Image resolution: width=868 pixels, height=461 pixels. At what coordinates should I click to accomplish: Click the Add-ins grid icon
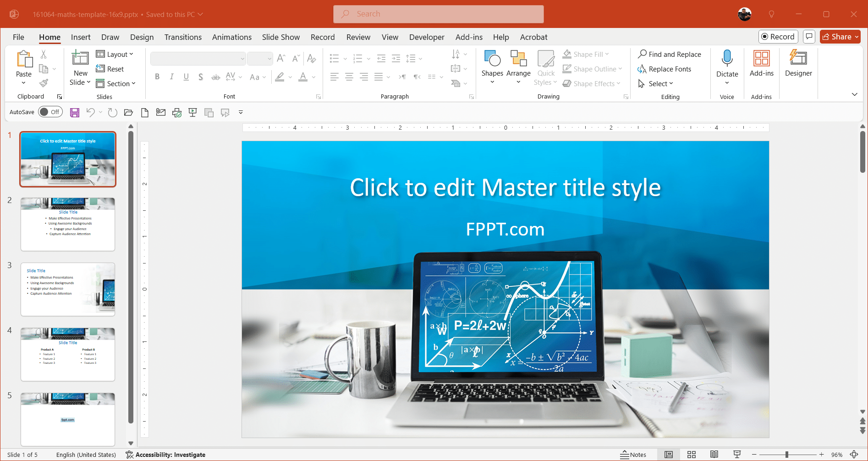pos(761,58)
